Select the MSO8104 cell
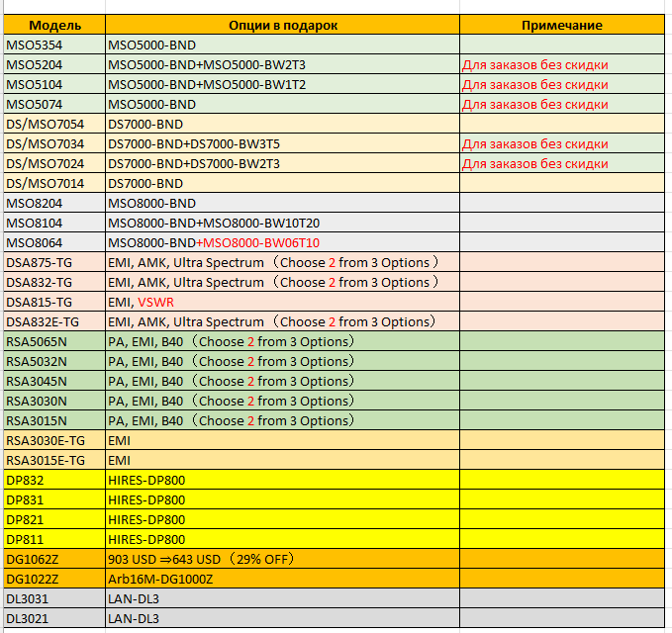 tap(54, 223)
